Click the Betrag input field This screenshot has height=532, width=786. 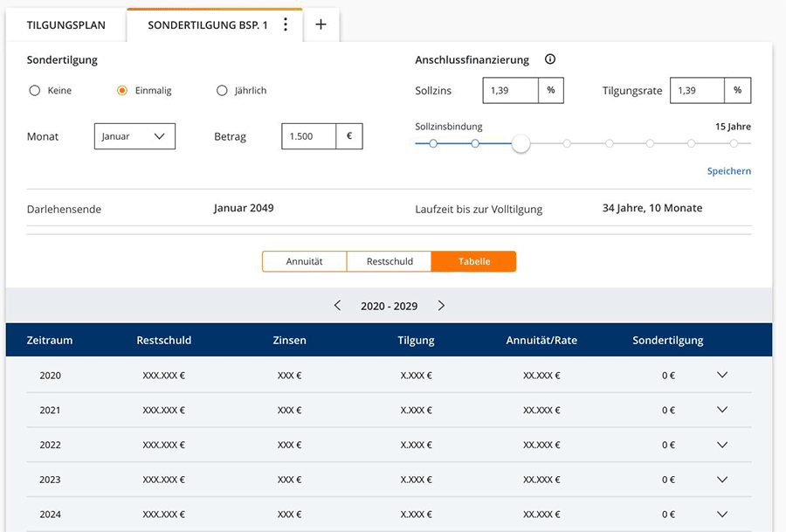[309, 136]
